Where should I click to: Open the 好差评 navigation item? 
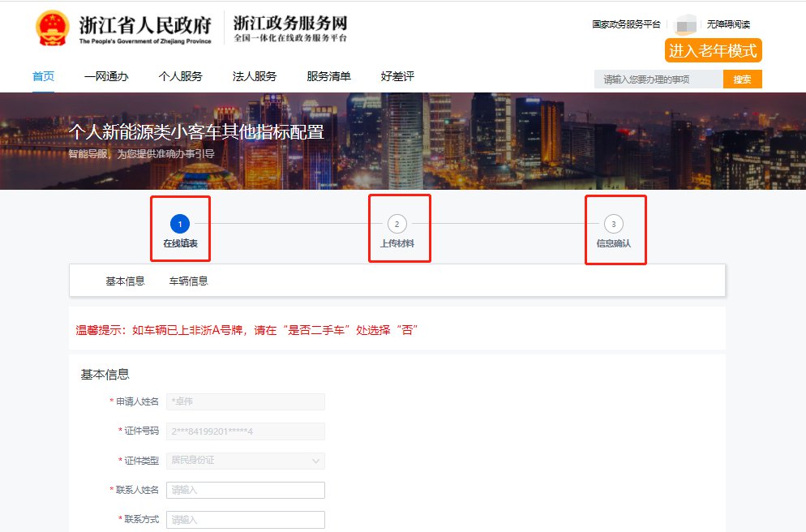397,77
